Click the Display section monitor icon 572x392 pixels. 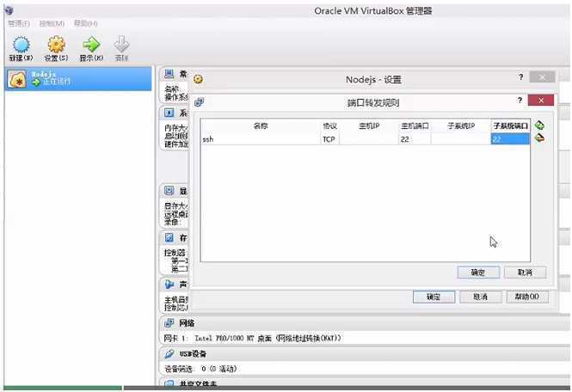point(169,190)
